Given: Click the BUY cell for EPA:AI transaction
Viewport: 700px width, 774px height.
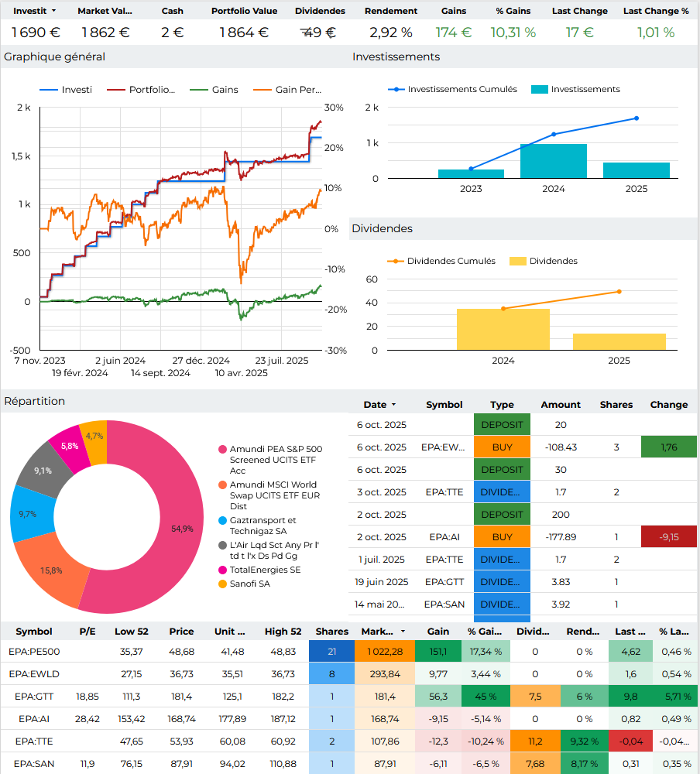Looking at the screenshot, I should (502, 537).
